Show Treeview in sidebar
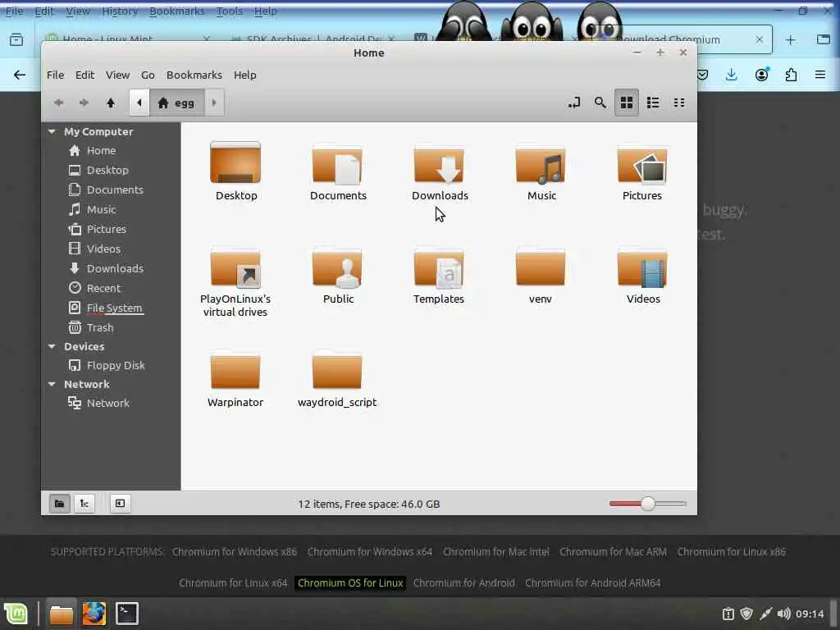 click(84, 504)
